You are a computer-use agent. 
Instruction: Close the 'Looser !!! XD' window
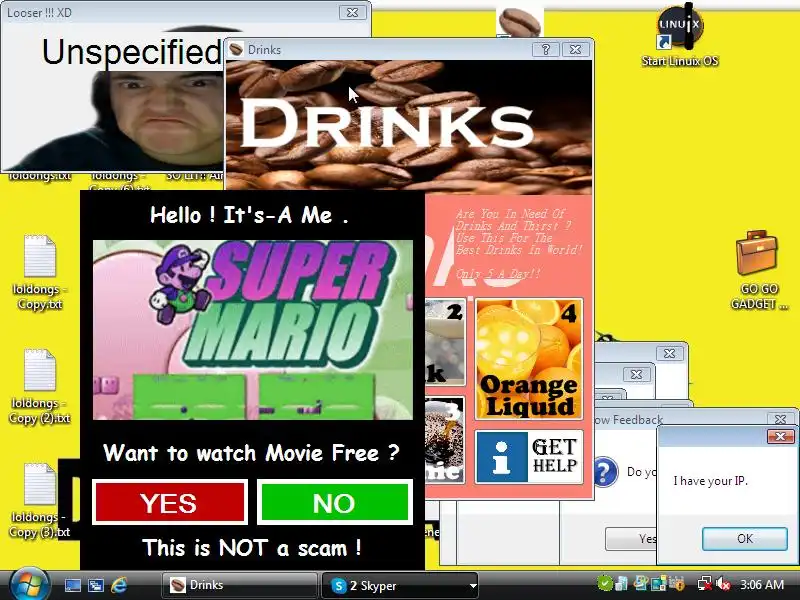(x=353, y=13)
